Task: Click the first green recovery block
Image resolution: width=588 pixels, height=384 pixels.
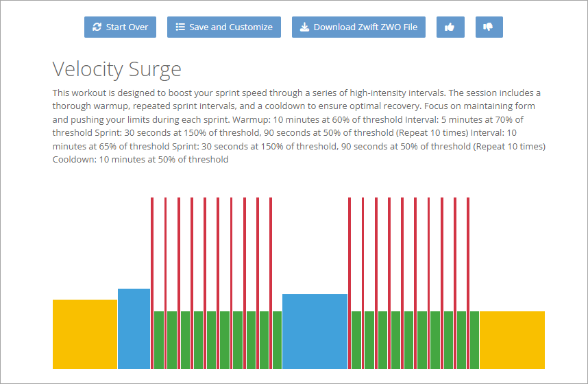Action: click(159, 339)
